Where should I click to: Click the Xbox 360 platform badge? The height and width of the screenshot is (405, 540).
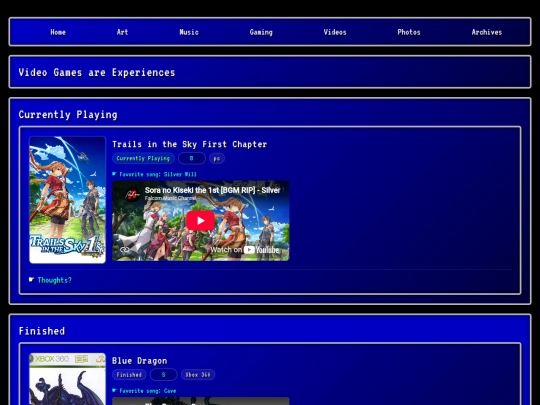(x=198, y=375)
